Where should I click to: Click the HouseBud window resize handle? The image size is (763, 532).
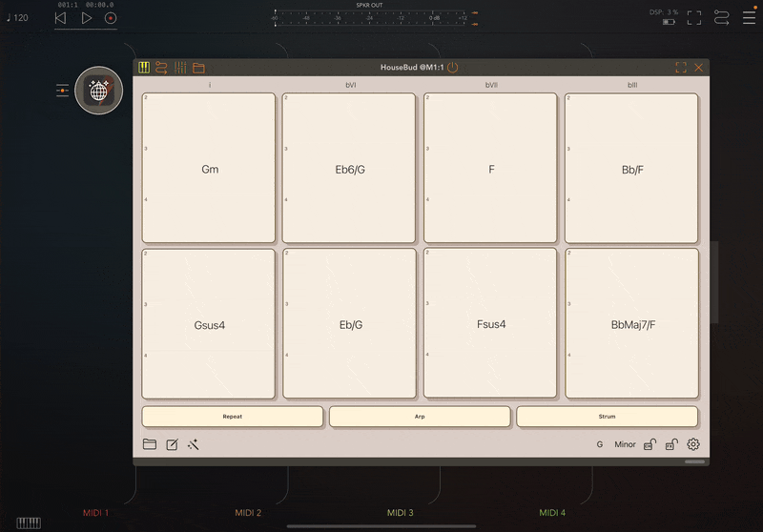[695, 461]
